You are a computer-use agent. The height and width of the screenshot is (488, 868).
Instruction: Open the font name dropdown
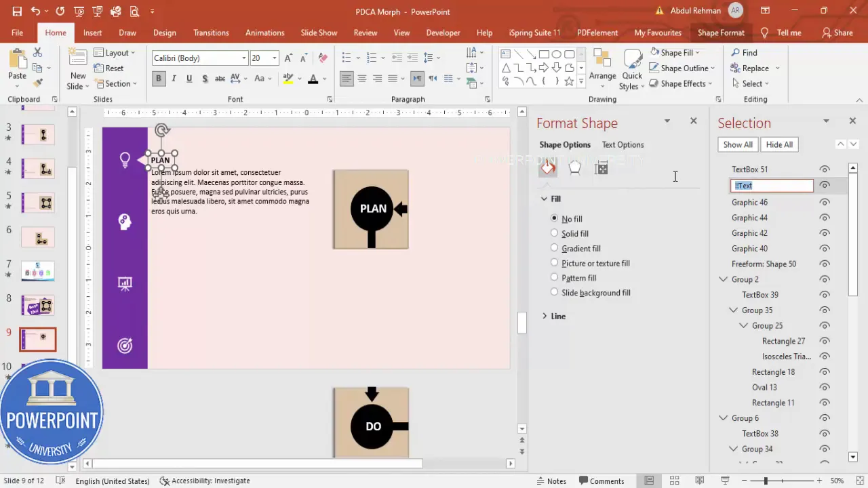tap(244, 58)
